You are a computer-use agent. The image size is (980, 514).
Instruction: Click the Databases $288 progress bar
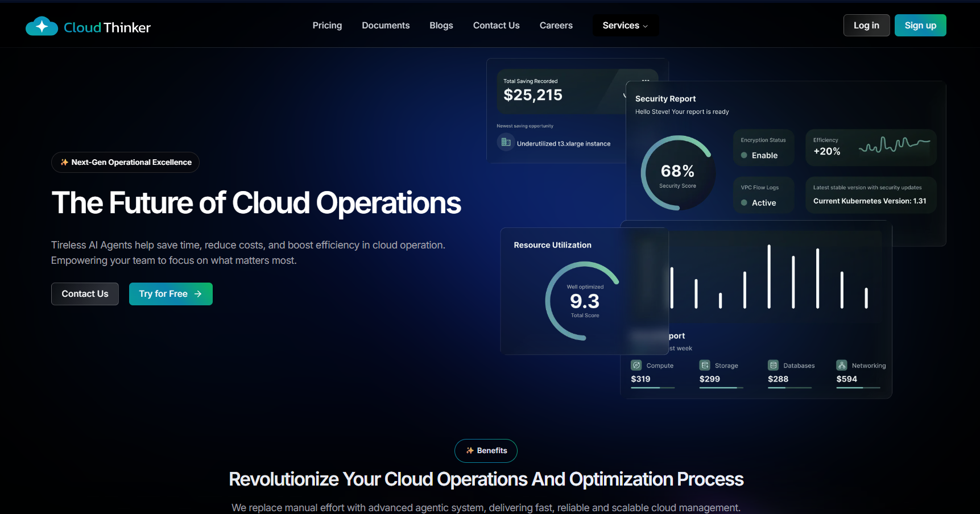pos(790,388)
